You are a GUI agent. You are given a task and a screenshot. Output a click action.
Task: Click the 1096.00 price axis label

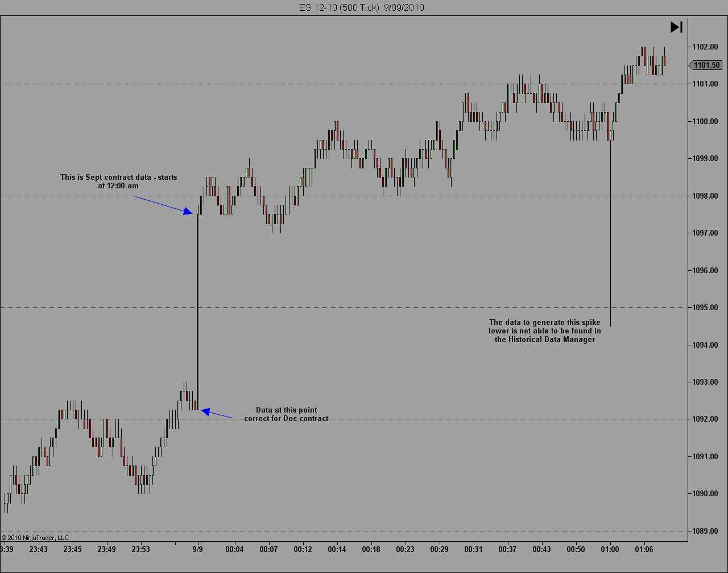click(705, 270)
